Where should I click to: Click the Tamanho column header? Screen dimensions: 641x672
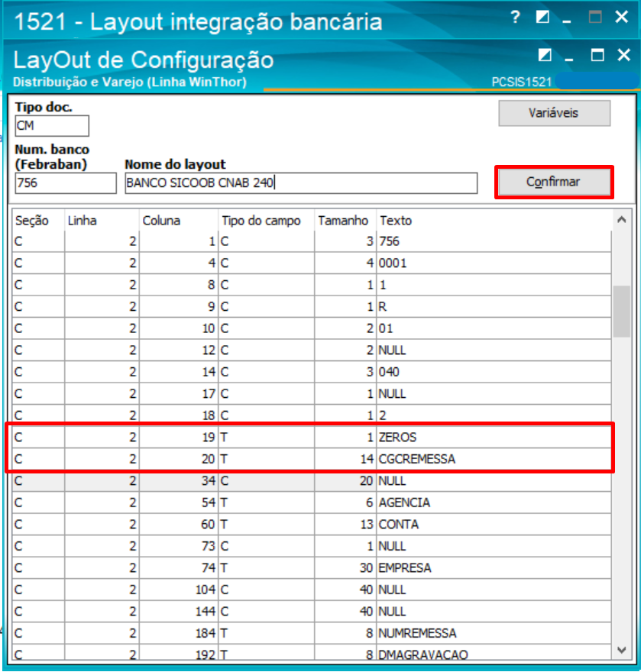tap(345, 221)
